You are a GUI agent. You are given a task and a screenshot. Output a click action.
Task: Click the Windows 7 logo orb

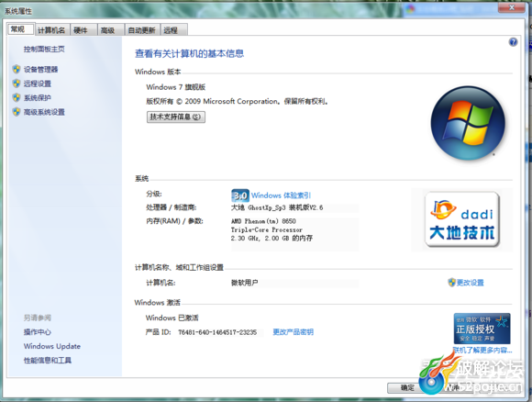click(468, 123)
